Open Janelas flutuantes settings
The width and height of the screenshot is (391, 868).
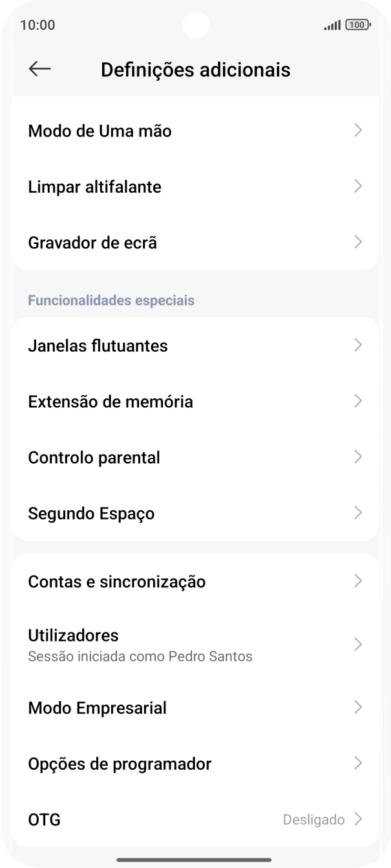98,345
